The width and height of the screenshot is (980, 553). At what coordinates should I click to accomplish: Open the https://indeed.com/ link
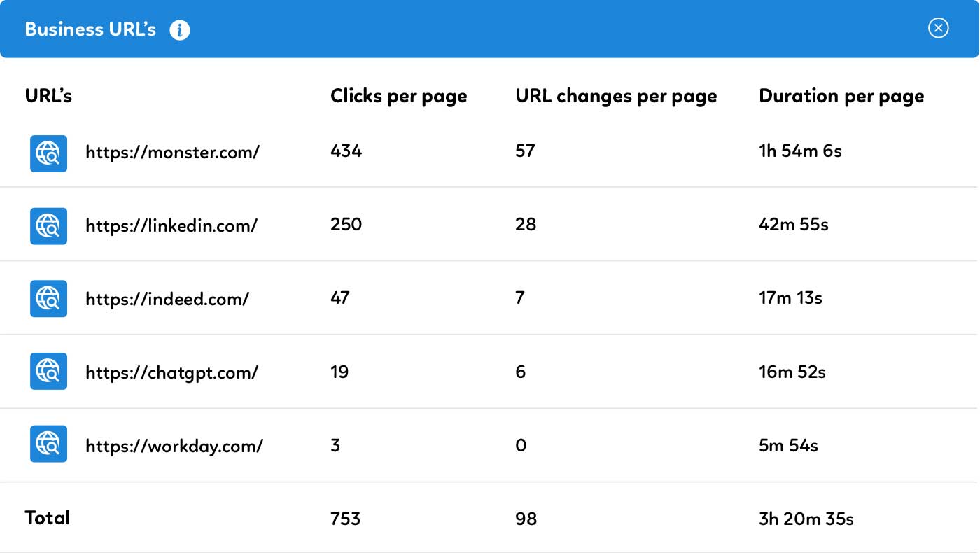click(167, 299)
